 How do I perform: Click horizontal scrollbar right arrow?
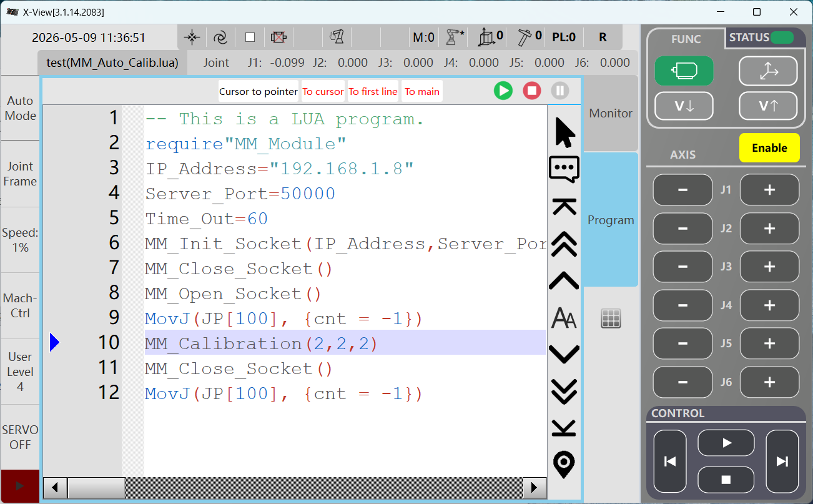click(x=535, y=487)
